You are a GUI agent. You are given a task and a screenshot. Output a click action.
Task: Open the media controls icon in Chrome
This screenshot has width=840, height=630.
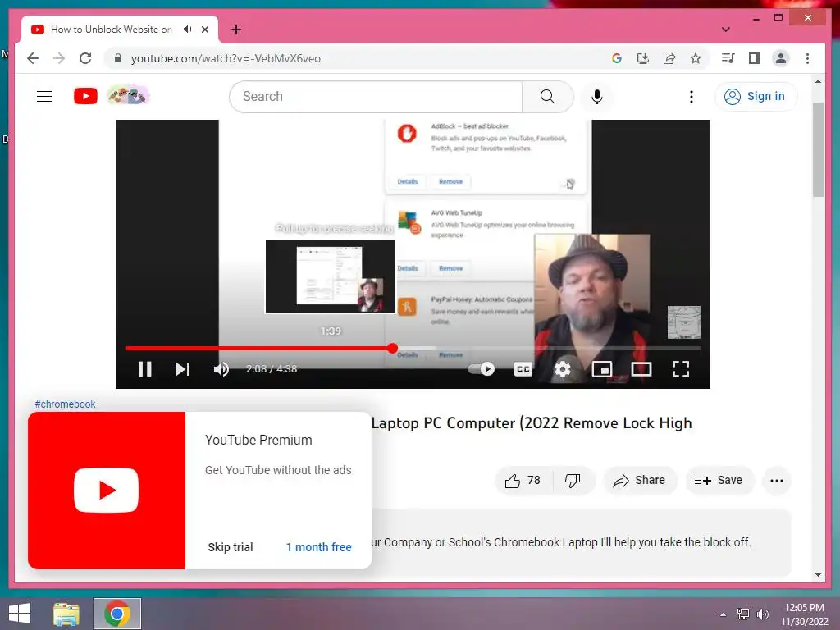coord(728,58)
